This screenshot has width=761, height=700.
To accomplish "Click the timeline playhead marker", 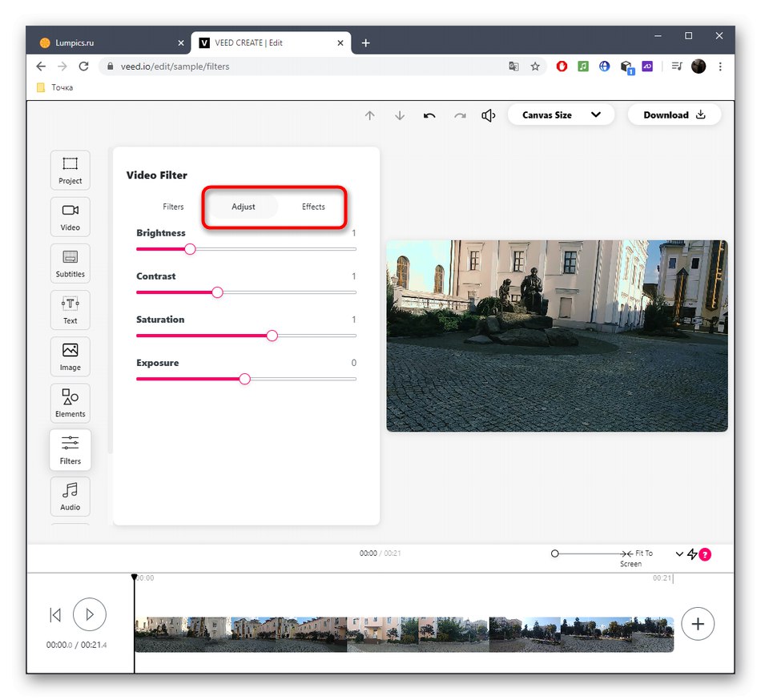I will pos(135,577).
